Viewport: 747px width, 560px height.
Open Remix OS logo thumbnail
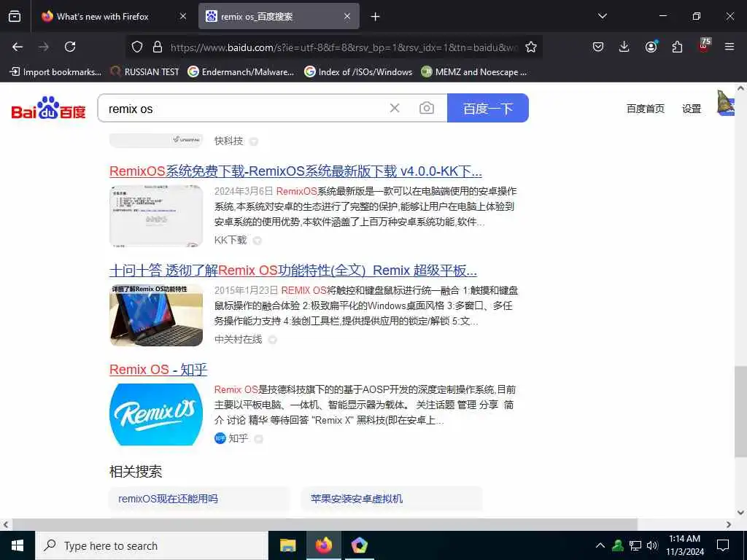[156, 415]
